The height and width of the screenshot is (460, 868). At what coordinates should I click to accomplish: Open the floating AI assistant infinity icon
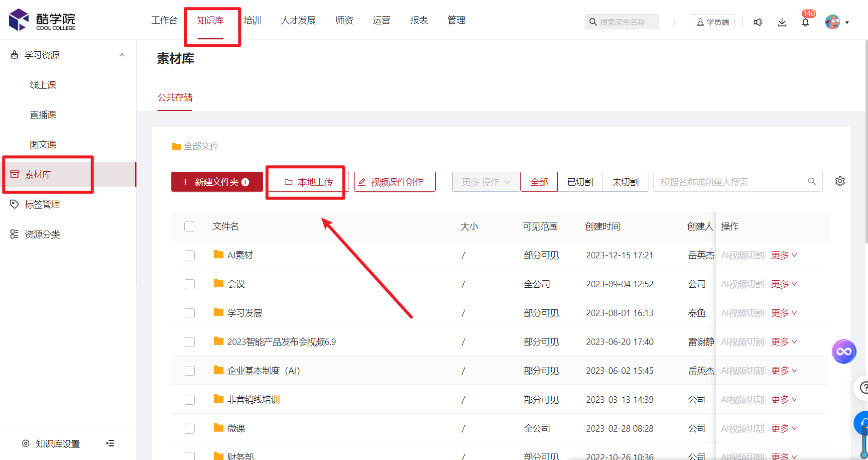pos(844,351)
